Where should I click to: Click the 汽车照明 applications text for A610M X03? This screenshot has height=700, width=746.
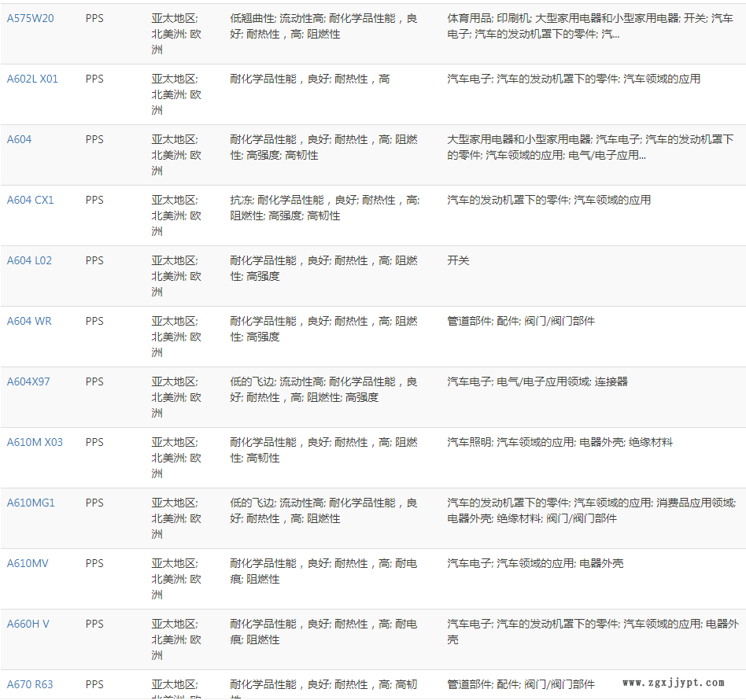point(469,442)
